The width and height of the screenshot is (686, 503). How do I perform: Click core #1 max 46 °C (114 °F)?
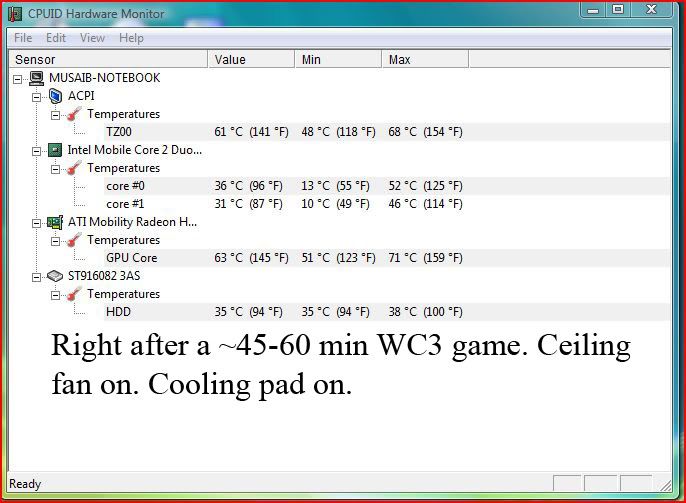point(425,204)
